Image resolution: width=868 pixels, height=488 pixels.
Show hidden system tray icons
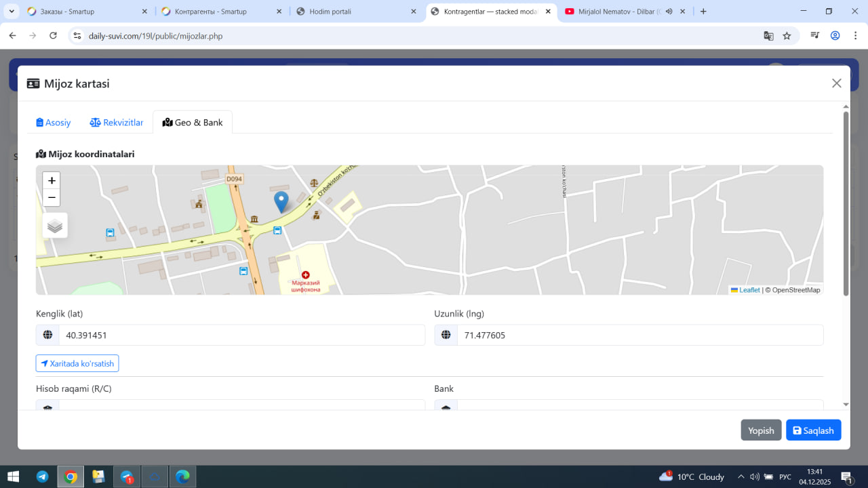click(x=741, y=476)
